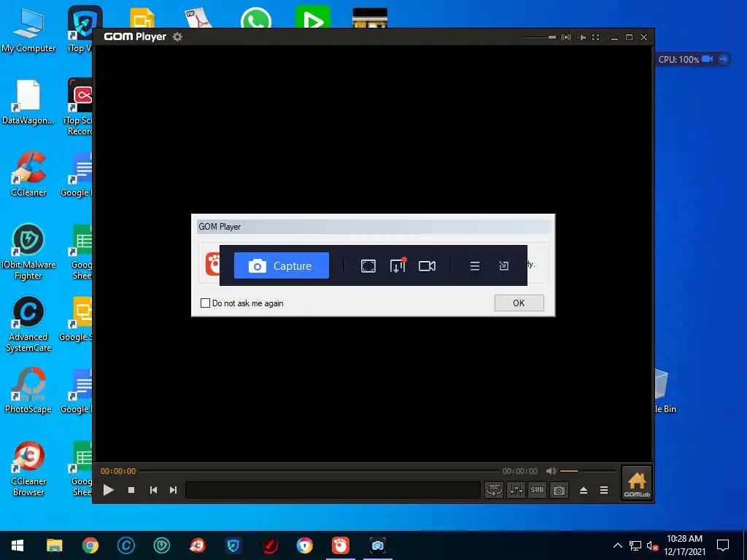
Task: Start screen recording with the video camera icon
Action: pyautogui.click(x=427, y=265)
